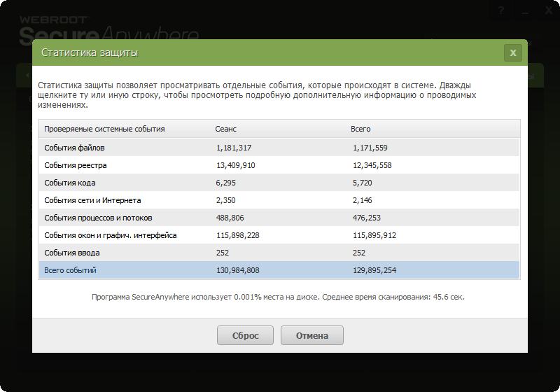This screenshot has height=392, width=560.
Task: Click the back arrow in main window
Action: (x=27, y=76)
